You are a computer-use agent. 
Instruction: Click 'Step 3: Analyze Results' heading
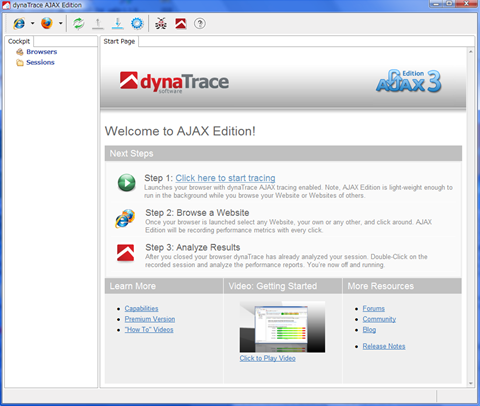click(x=193, y=247)
